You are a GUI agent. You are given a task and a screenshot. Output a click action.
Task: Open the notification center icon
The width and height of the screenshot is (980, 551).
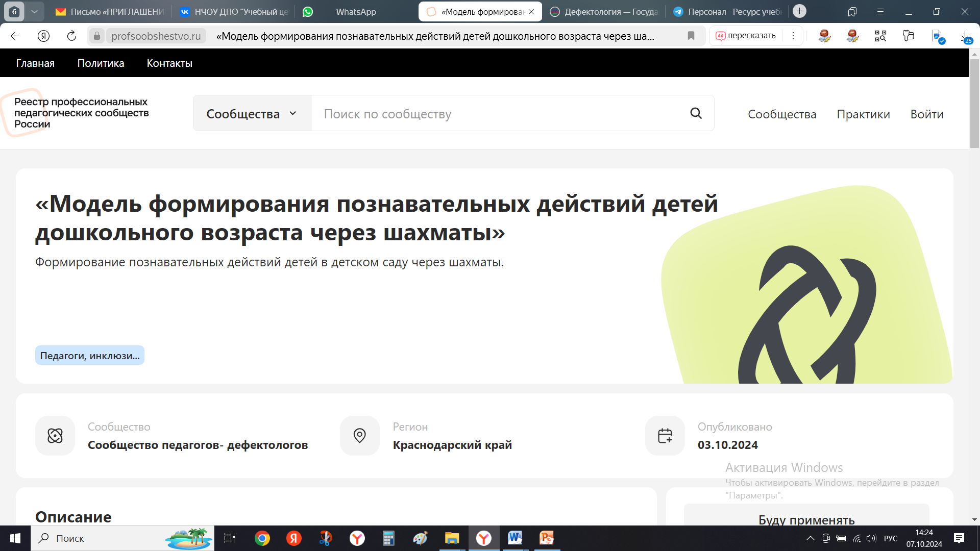tap(959, 538)
